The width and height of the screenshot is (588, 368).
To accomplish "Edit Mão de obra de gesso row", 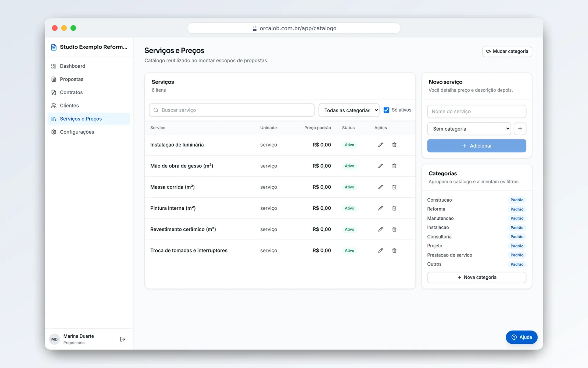I will 380,166.
